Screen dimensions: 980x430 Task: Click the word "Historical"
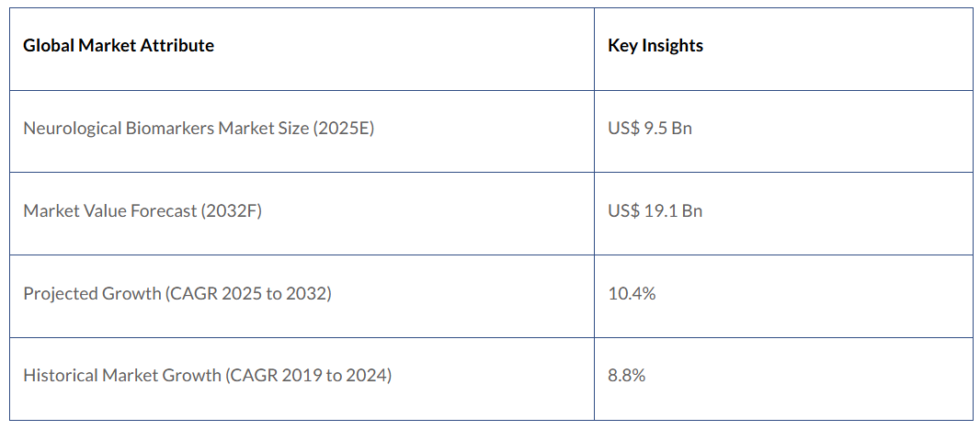[x=61, y=375]
